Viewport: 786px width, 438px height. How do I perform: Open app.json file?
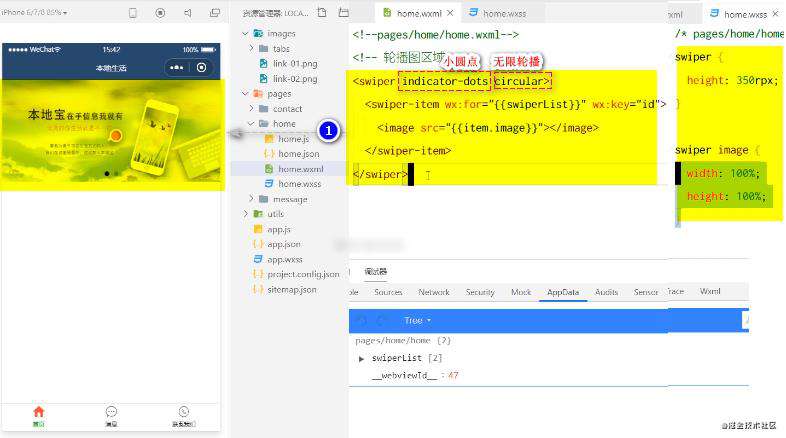pos(284,244)
